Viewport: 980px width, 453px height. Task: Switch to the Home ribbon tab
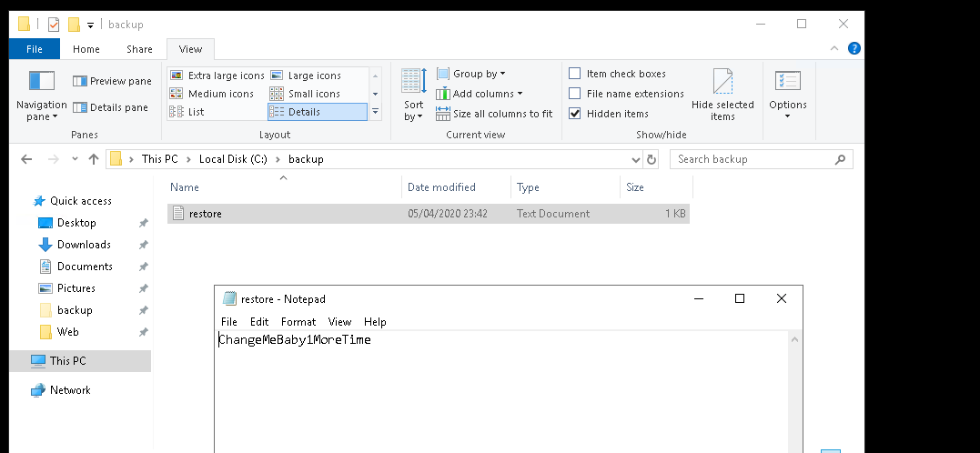[86, 49]
